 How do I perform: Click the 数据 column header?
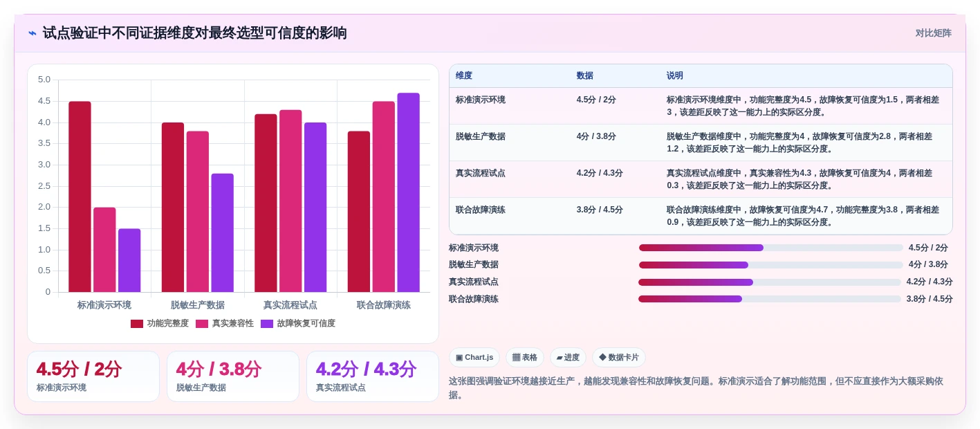click(x=585, y=76)
